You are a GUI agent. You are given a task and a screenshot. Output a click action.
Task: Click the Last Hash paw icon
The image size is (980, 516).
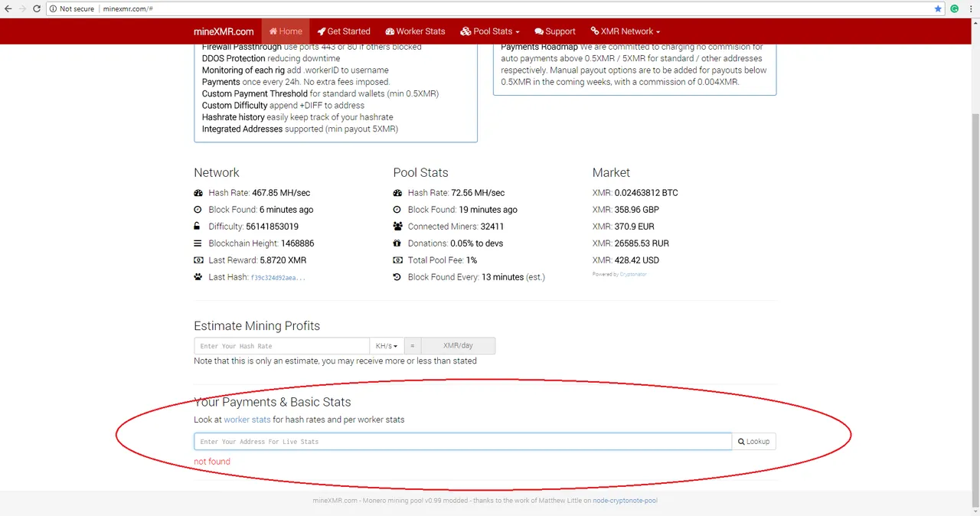198,277
